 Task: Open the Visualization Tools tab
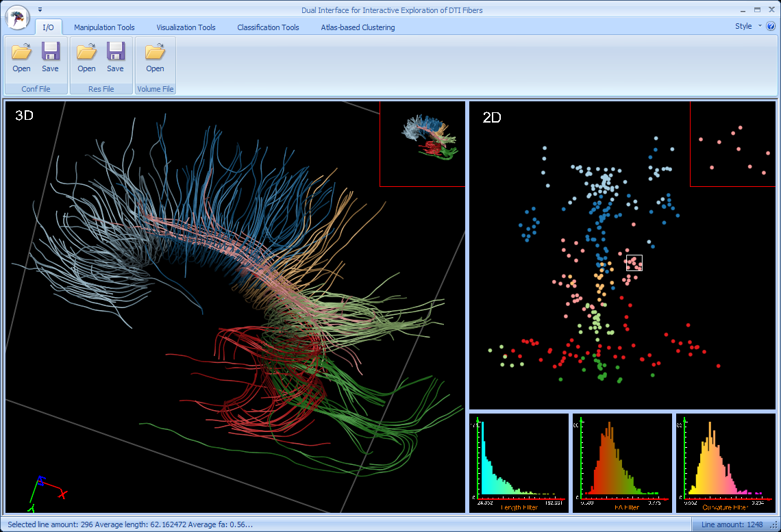click(186, 27)
